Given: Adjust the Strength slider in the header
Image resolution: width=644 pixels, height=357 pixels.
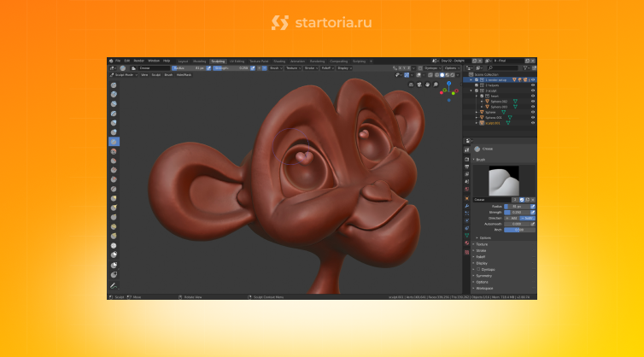Looking at the screenshot, I should pos(231,68).
